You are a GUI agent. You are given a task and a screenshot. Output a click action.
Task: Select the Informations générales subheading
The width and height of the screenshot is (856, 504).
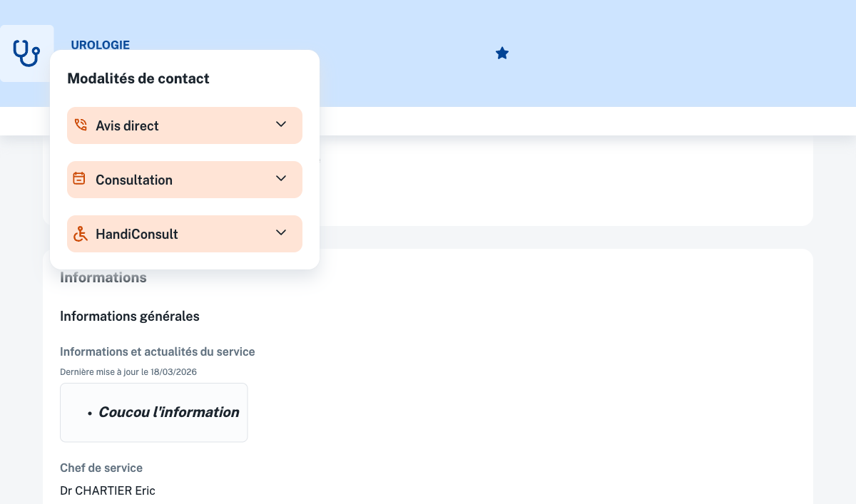(130, 316)
